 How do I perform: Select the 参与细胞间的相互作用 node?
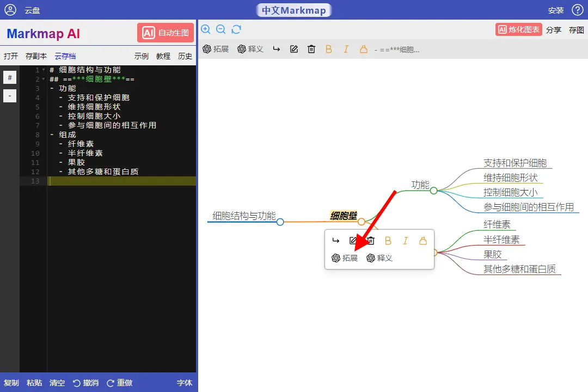pos(528,207)
